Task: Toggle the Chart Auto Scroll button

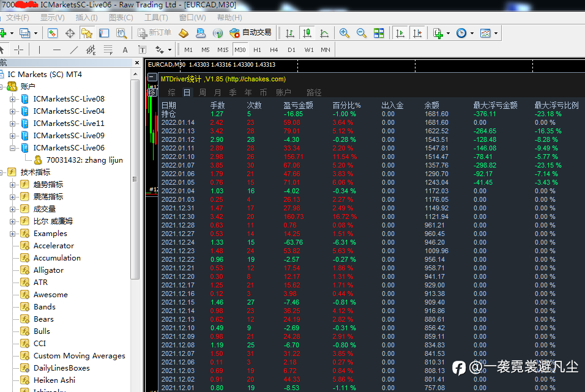Action: pos(400,33)
